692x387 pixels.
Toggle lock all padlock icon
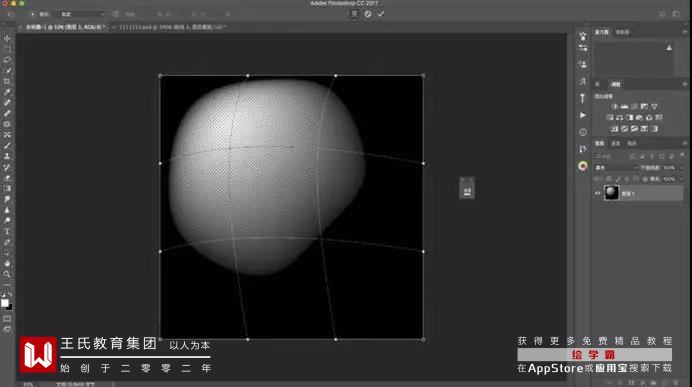[x=645, y=179]
